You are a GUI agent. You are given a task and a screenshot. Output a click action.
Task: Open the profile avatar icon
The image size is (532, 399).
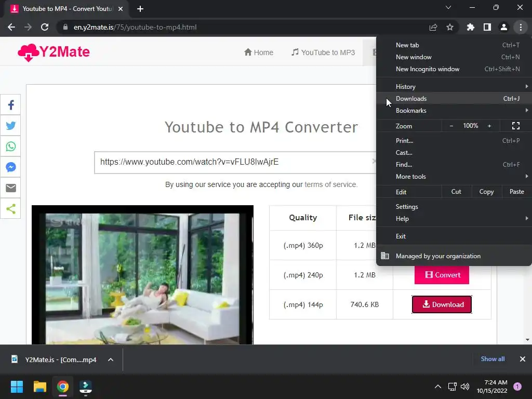coord(504,27)
